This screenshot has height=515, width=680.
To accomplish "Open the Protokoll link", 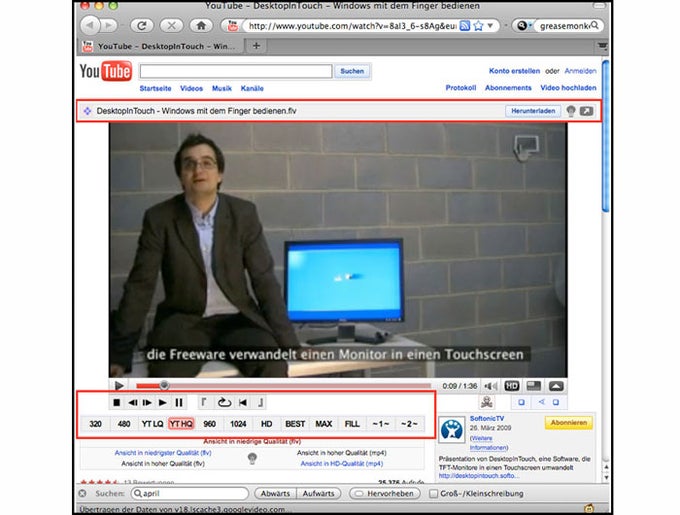I will [461, 88].
